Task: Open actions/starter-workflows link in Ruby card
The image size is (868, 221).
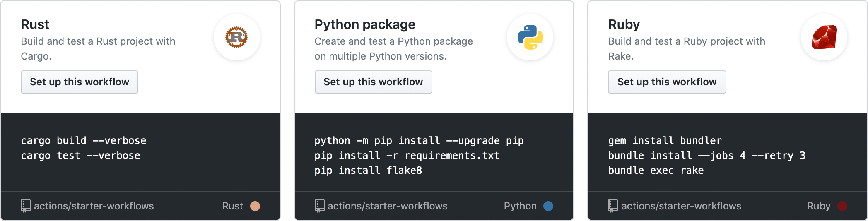Action: point(681,206)
